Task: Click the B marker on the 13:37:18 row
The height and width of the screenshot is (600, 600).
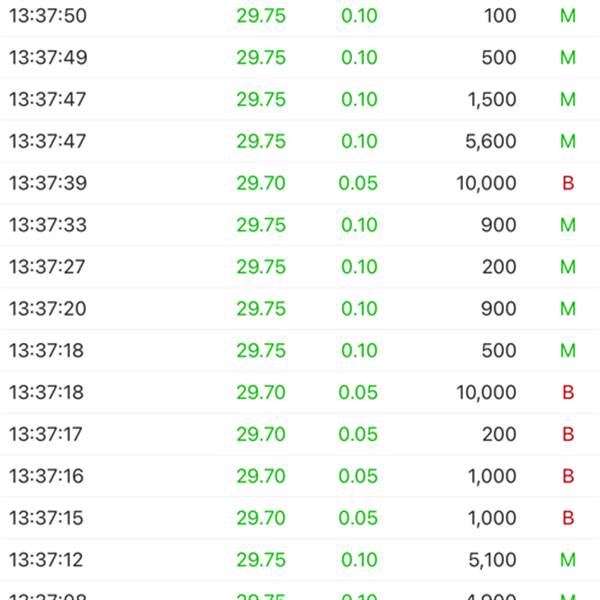Action: (x=568, y=392)
